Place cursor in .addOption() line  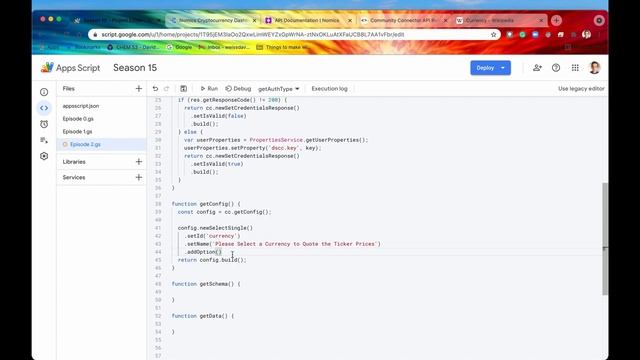[204, 252]
